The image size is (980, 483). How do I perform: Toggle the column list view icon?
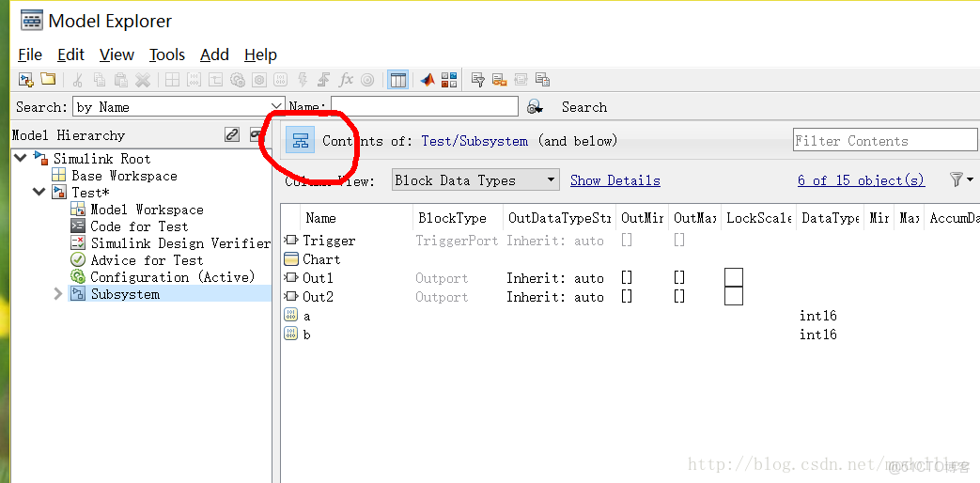(397, 80)
